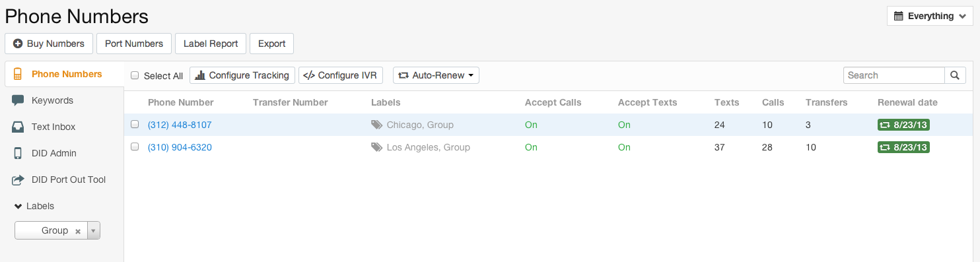Click the Los Angeles, Group labels text
This screenshot has height=262, width=980.
pyautogui.click(x=429, y=147)
